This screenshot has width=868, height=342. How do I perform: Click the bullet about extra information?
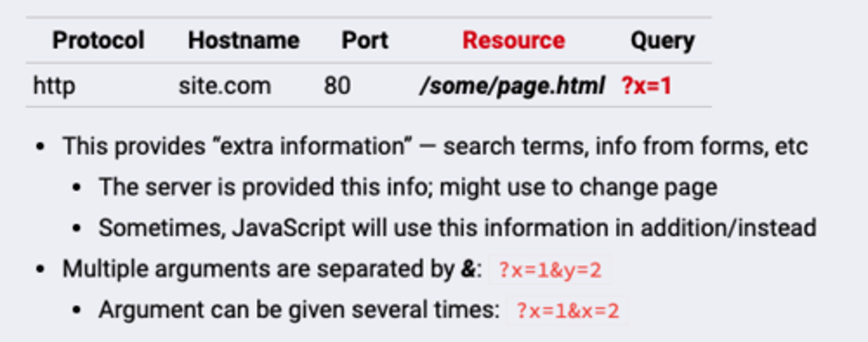[435, 147]
